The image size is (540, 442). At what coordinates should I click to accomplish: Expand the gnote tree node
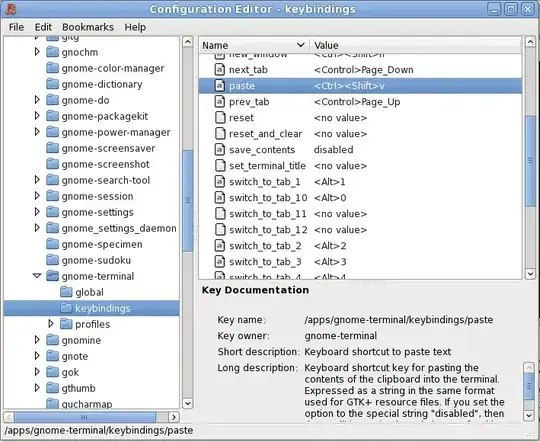click(37, 356)
